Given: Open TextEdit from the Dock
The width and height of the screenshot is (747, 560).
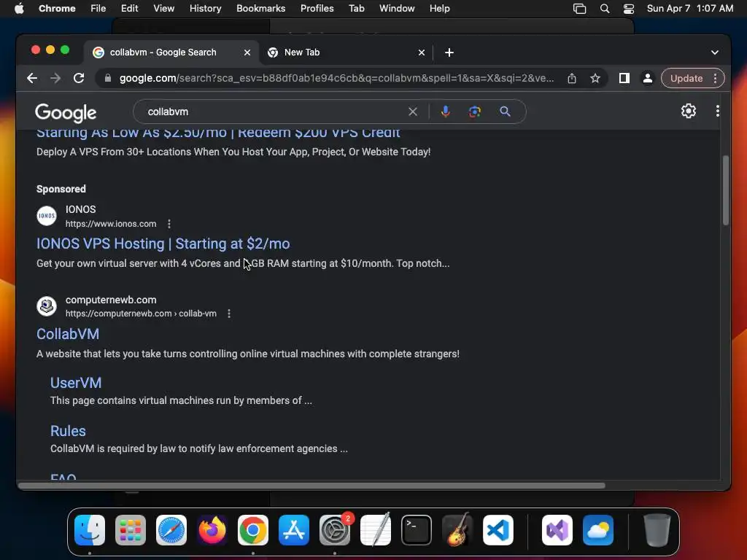Looking at the screenshot, I should pos(376,530).
